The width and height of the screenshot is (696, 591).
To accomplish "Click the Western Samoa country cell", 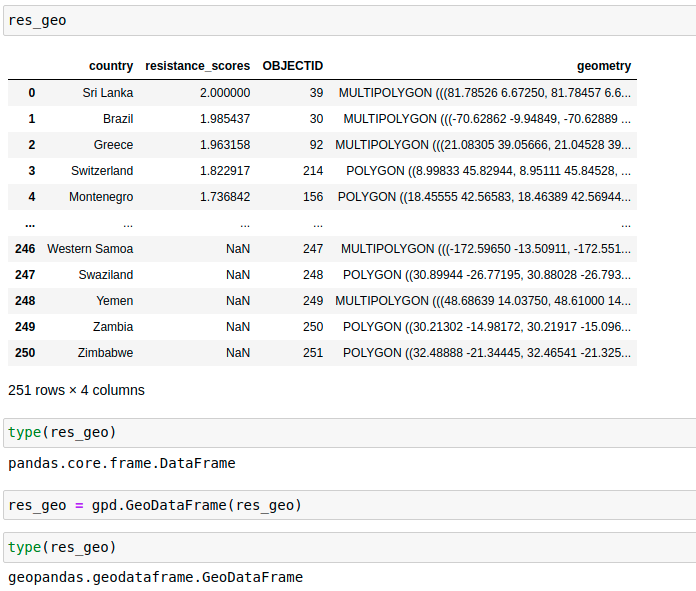I will pyautogui.click(x=90, y=249).
